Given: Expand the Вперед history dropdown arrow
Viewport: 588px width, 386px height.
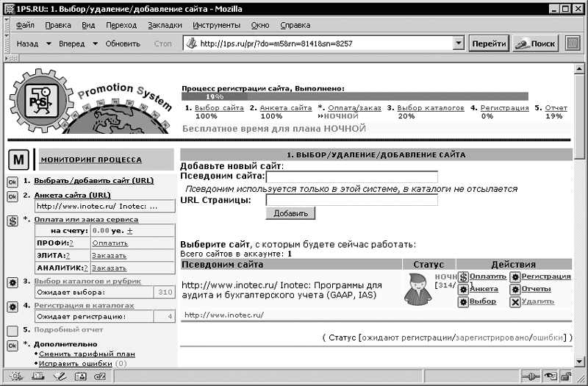Looking at the screenshot, I should pos(96,43).
